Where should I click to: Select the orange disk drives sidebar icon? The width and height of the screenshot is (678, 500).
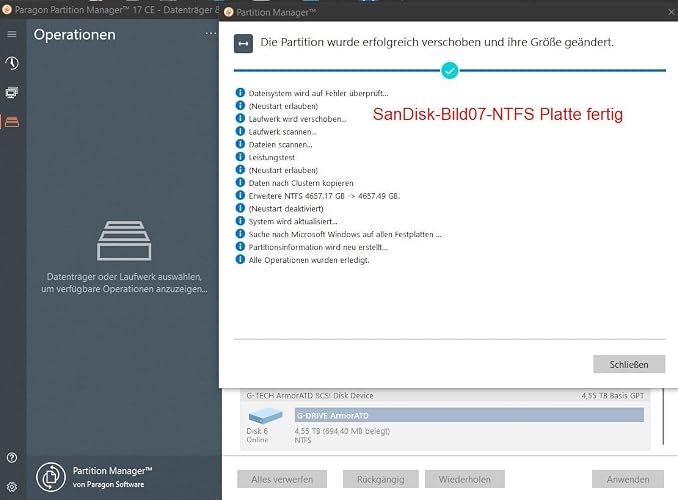pyautogui.click(x=12, y=122)
